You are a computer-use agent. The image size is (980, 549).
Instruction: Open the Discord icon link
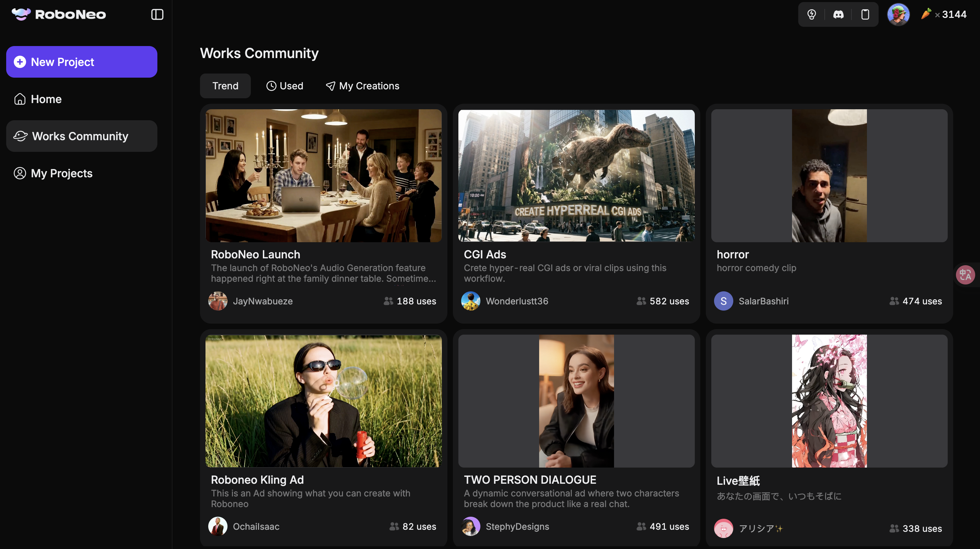tap(838, 14)
